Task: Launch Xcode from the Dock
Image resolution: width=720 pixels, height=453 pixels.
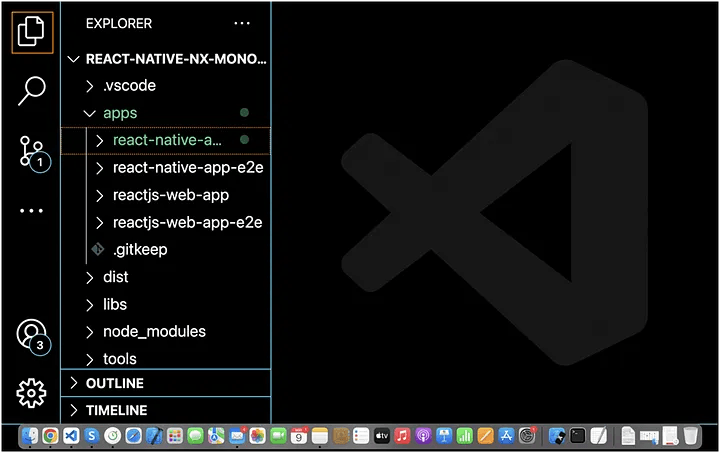Action: [154, 436]
